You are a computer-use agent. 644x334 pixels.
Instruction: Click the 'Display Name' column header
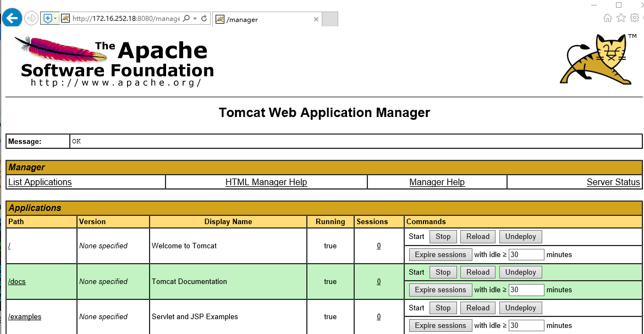coord(228,221)
